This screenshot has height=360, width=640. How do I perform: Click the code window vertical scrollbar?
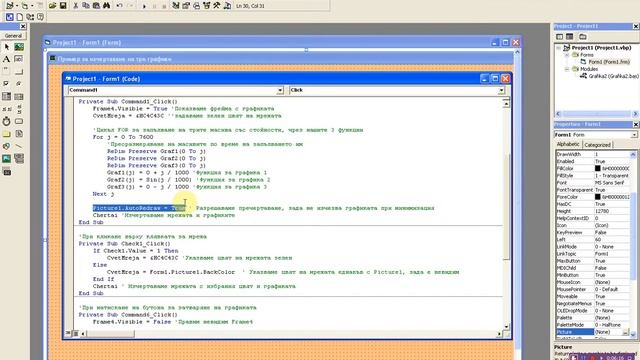click(506, 214)
